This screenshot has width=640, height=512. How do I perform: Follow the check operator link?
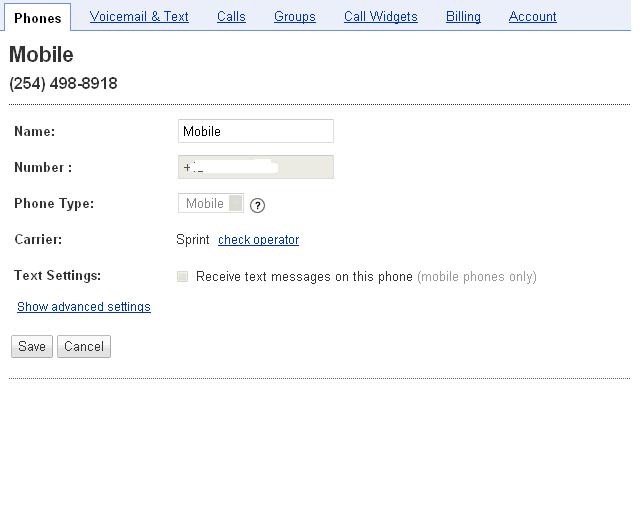pos(258,240)
